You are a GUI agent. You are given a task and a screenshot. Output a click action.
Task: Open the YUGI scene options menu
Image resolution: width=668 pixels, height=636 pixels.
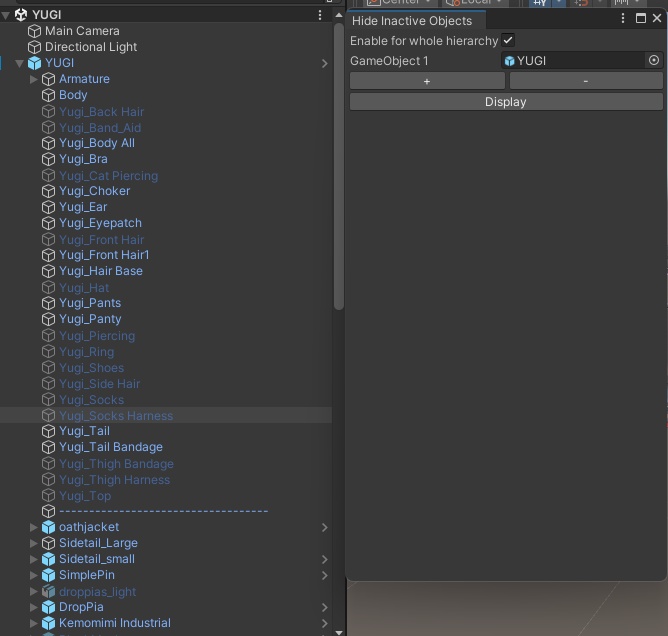click(x=320, y=15)
